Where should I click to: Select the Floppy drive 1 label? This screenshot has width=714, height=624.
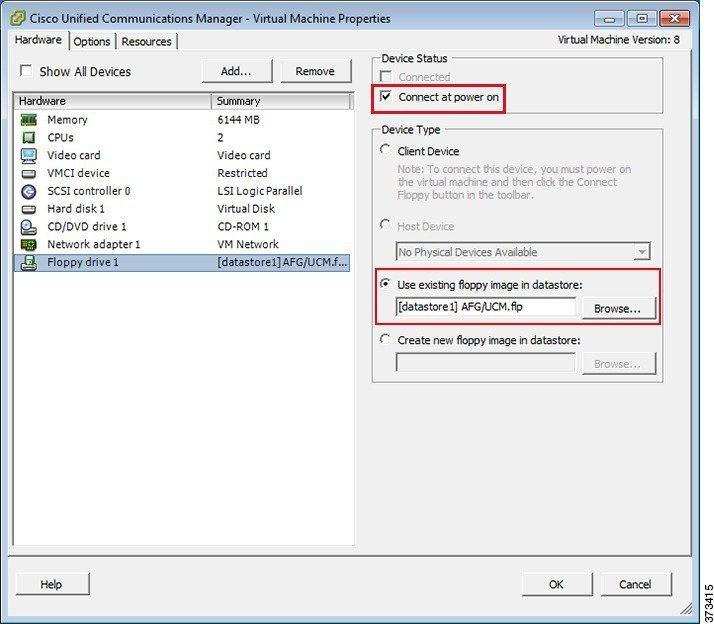[83, 263]
